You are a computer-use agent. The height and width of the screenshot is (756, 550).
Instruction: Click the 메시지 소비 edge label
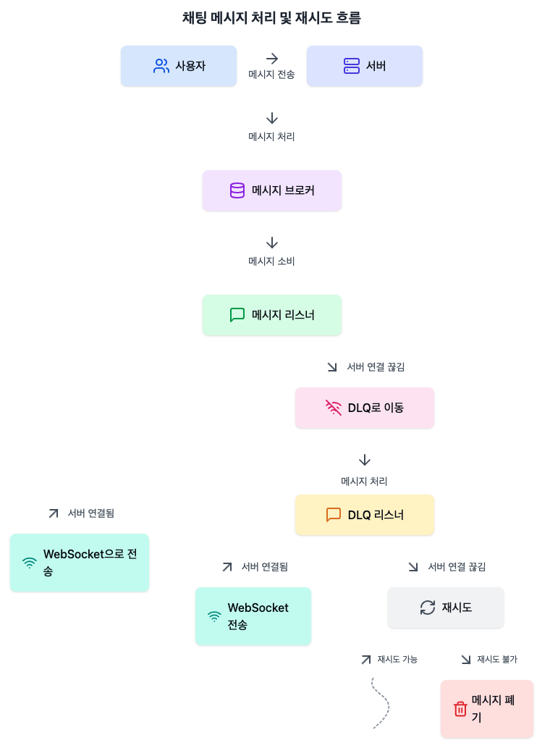[x=271, y=261]
